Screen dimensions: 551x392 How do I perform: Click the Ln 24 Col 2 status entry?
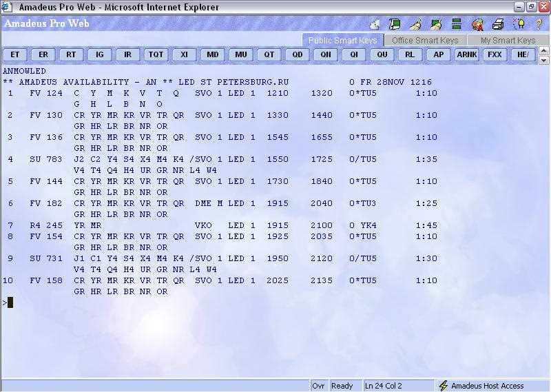384,386
